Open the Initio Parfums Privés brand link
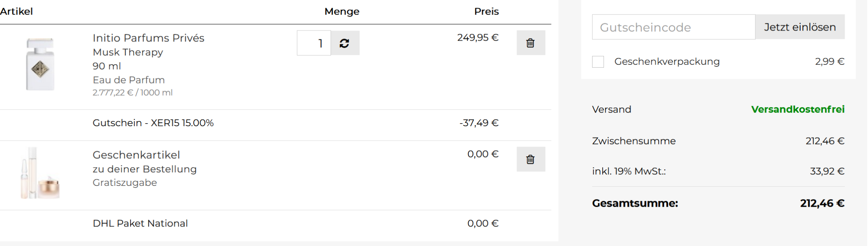 (148, 38)
